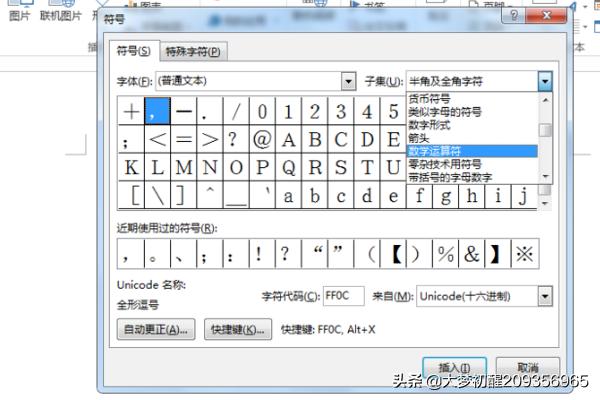600x400 pixels.
Task: Click the subset list scrollbar up arrow
Action: click(545, 100)
